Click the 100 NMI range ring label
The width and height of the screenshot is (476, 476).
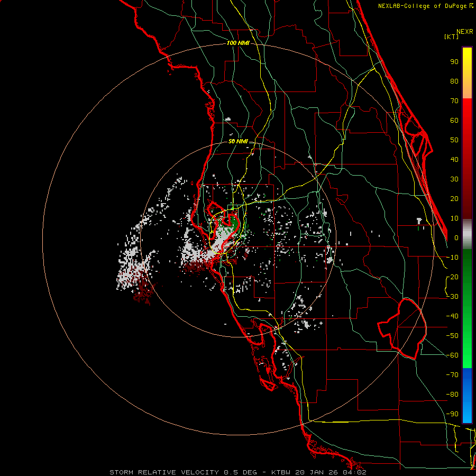pyautogui.click(x=238, y=43)
